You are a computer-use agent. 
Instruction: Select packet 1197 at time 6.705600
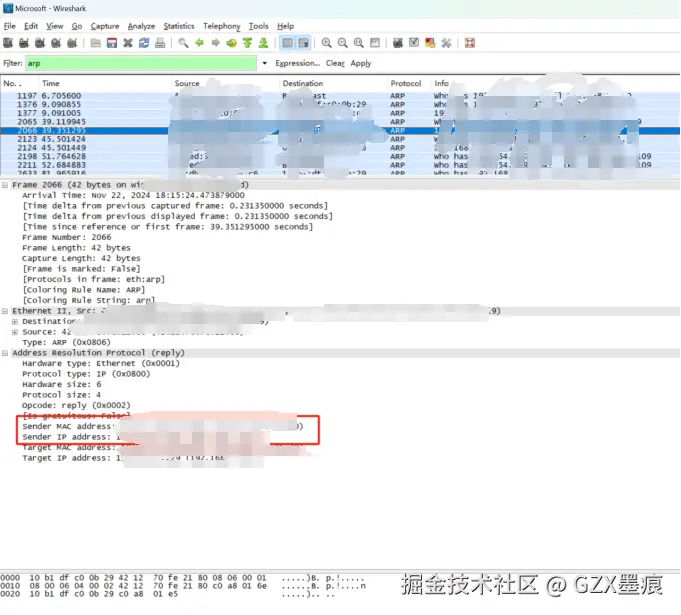[340, 96]
